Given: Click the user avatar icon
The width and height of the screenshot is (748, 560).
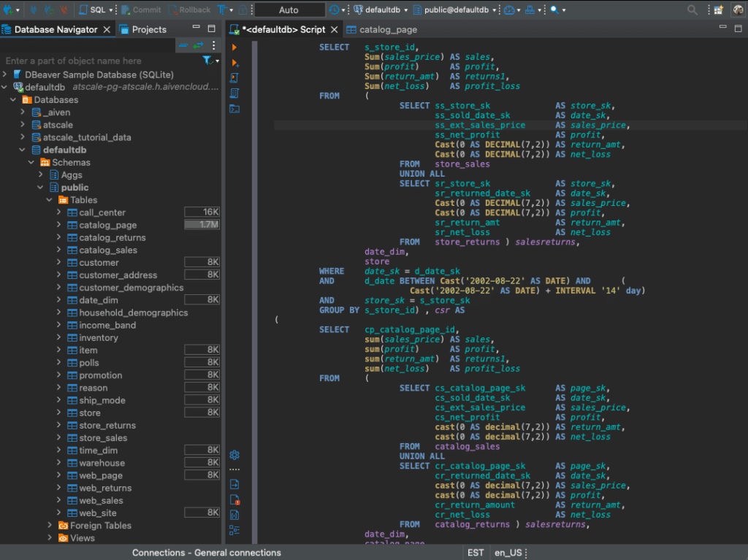Looking at the screenshot, I should [x=738, y=9].
